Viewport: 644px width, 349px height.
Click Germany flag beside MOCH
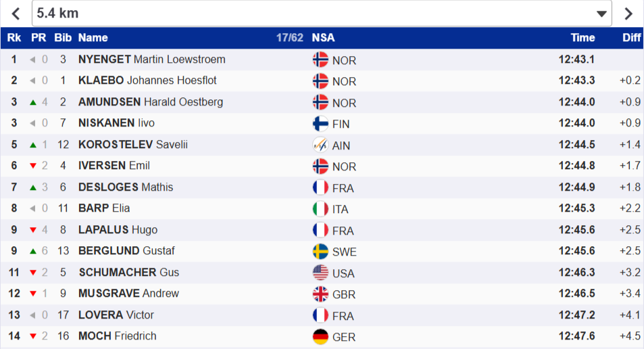[x=320, y=337]
